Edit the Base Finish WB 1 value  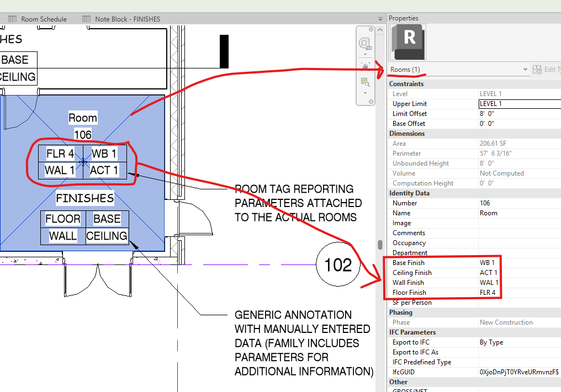pyautogui.click(x=520, y=263)
